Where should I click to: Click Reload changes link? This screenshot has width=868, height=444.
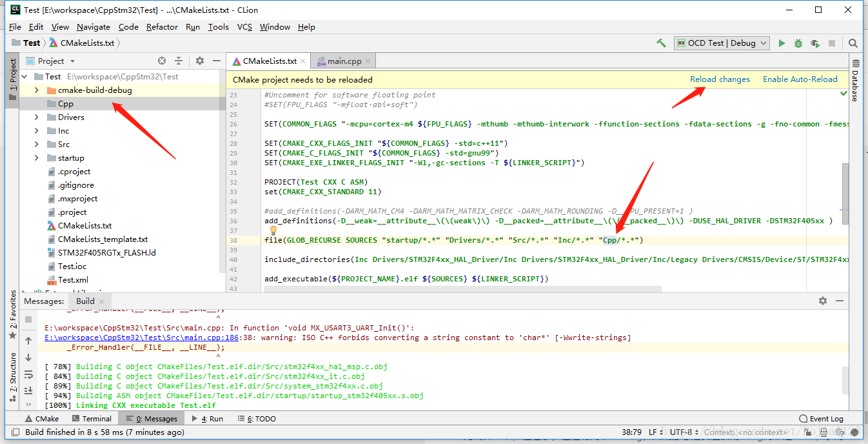click(x=720, y=79)
